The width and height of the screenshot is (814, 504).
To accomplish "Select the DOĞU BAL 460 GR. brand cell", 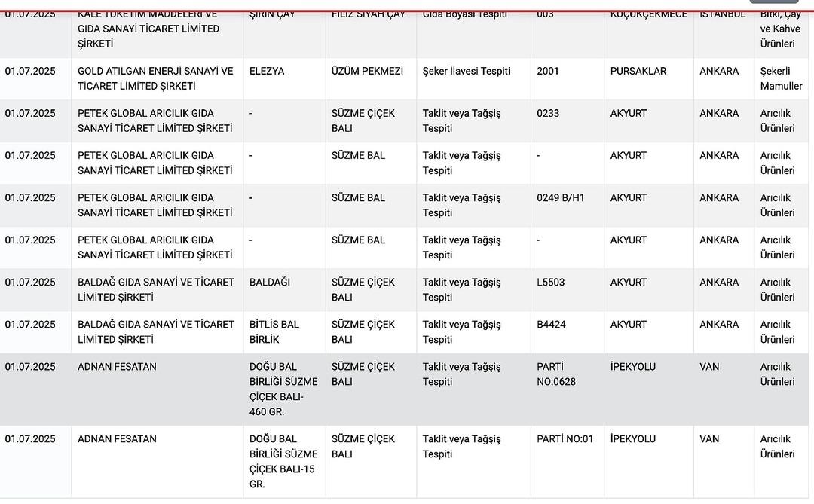I will click(x=283, y=389).
